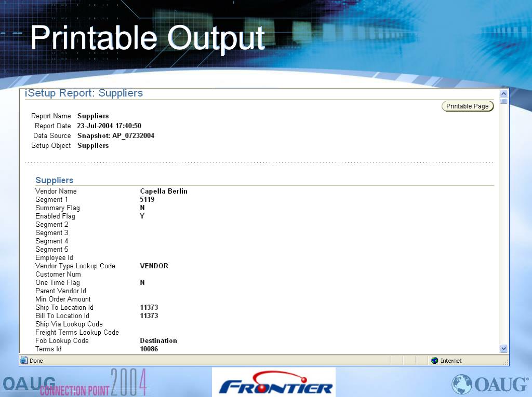Click the Bill To Location Id label
The height and width of the screenshot is (397, 532).
(62, 316)
